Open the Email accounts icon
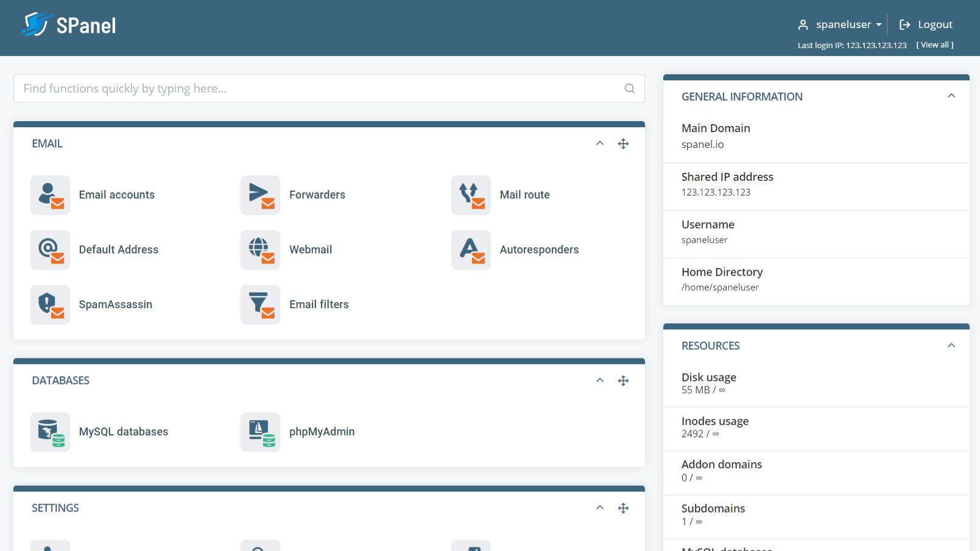 point(50,195)
